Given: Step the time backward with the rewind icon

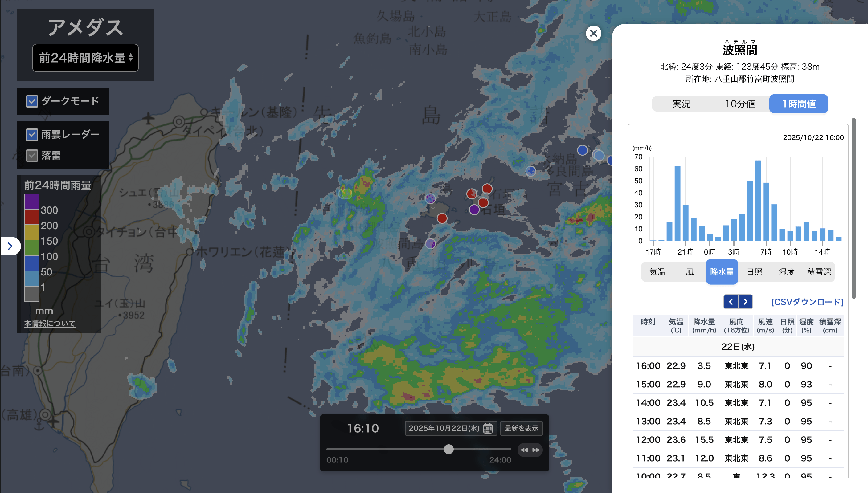Looking at the screenshot, I should [x=524, y=450].
